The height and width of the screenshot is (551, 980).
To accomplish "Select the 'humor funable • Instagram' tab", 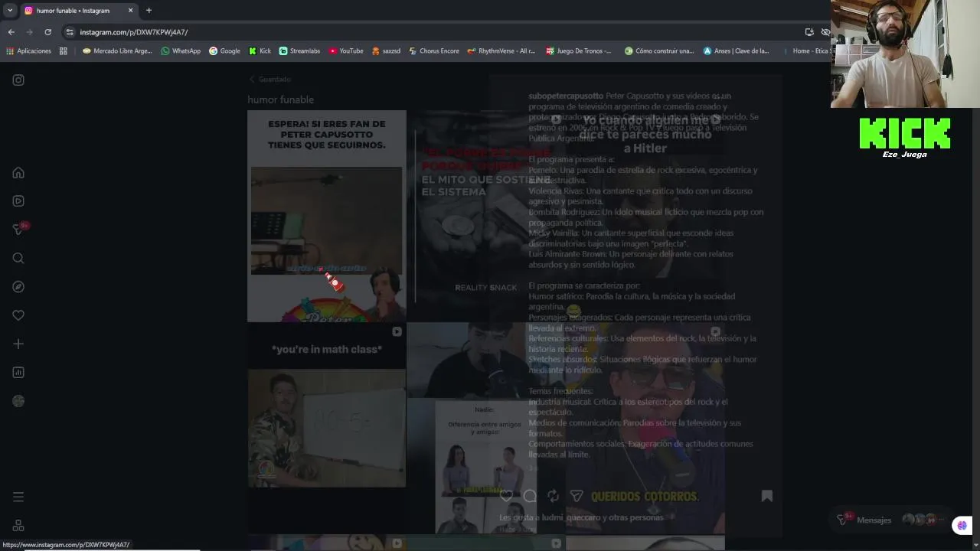I will click(79, 11).
